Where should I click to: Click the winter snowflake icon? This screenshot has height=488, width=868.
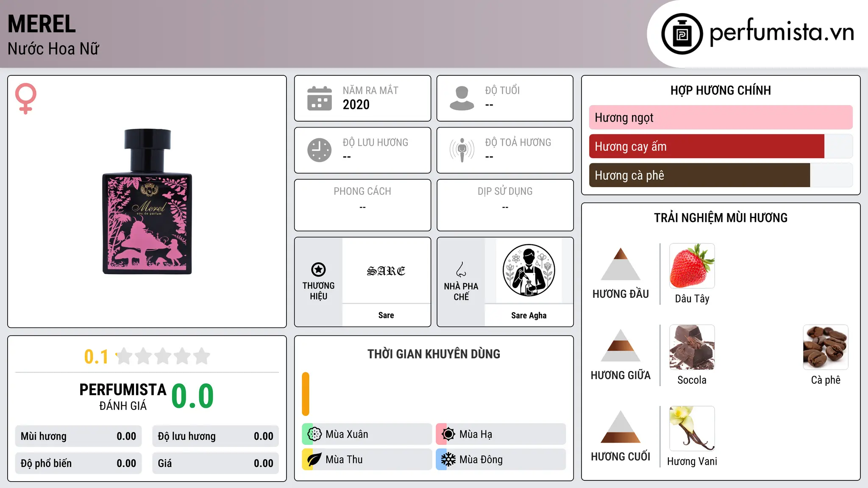(448, 460)
